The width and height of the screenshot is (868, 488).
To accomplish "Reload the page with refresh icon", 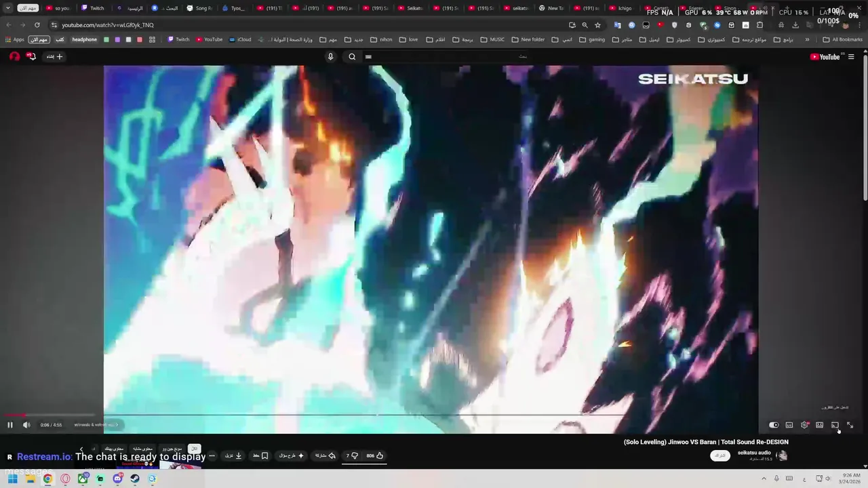I will pos(37,25).
